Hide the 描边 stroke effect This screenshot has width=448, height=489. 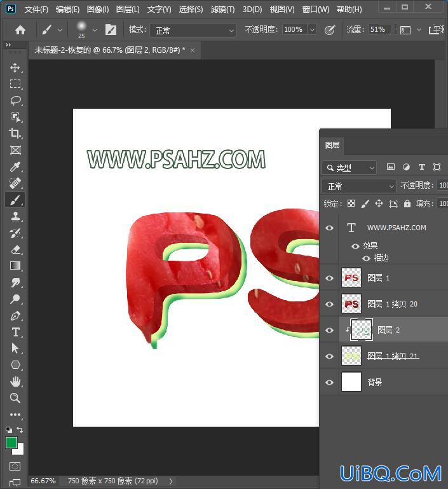tap(366, 258)
